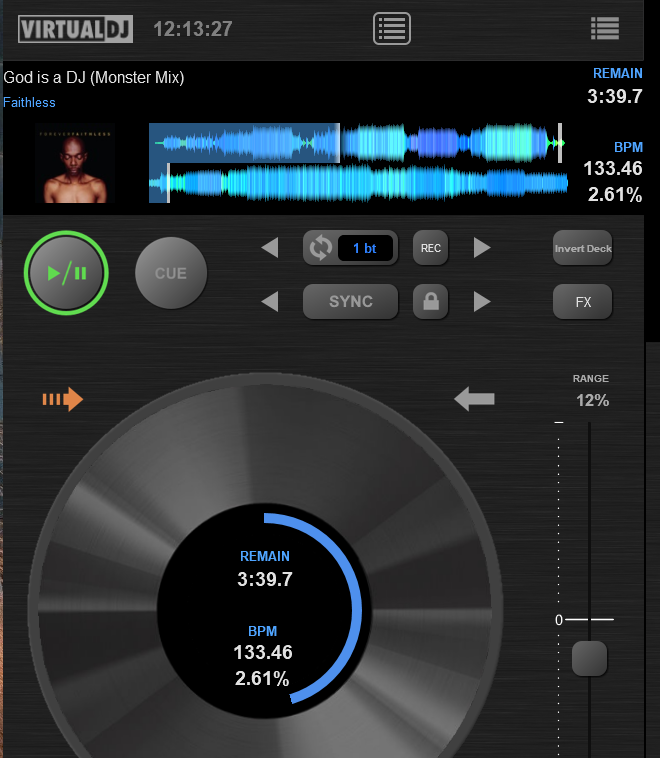Toggle the loop icon
Screen dimensions: 660x758
pos(321,248)
